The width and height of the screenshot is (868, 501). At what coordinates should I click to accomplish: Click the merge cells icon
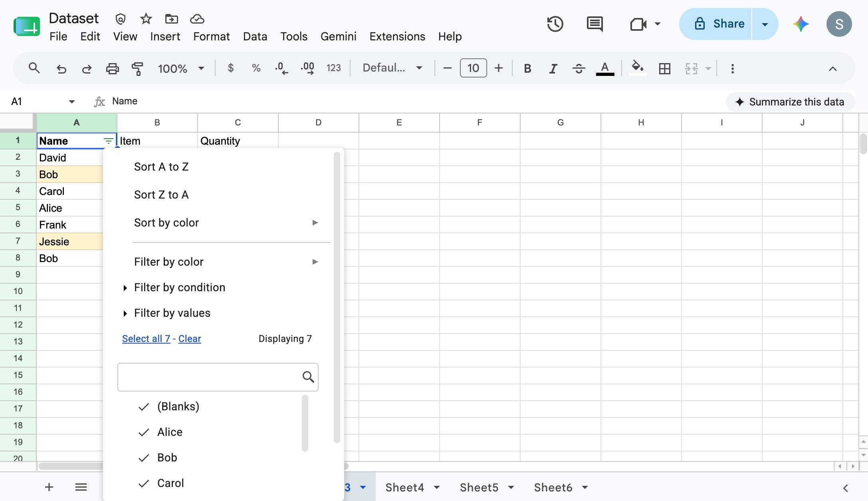coord(692,69)
